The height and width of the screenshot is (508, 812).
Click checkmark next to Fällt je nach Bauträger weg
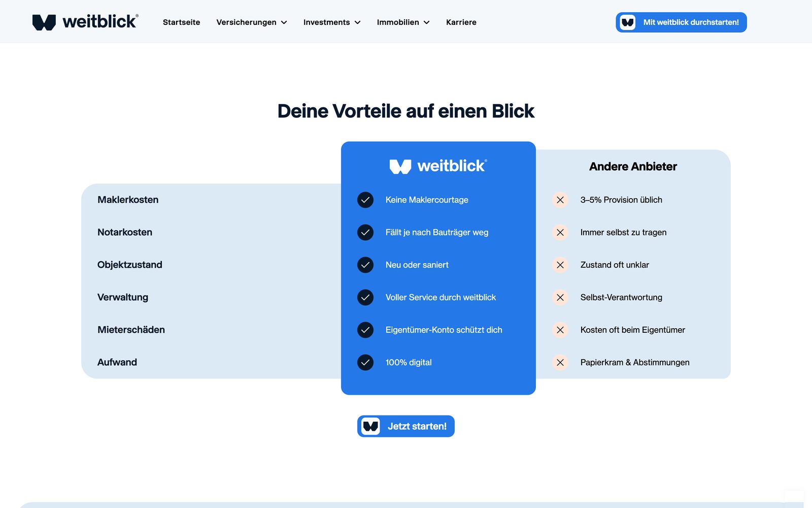tap(365, 233)
